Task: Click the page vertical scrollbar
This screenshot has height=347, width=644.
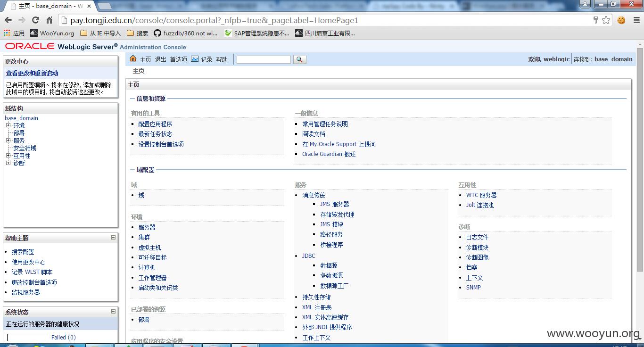Action: click(640, 159)
